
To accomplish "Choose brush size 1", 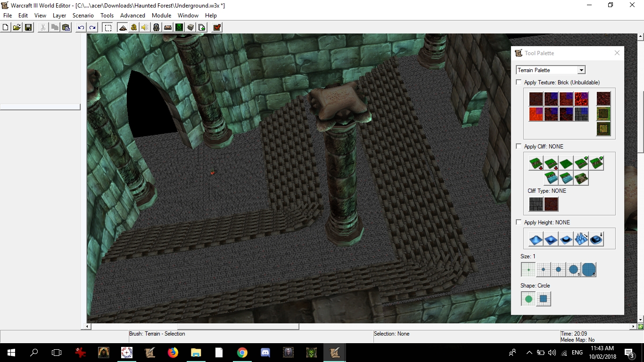I will tap(528, 270).
